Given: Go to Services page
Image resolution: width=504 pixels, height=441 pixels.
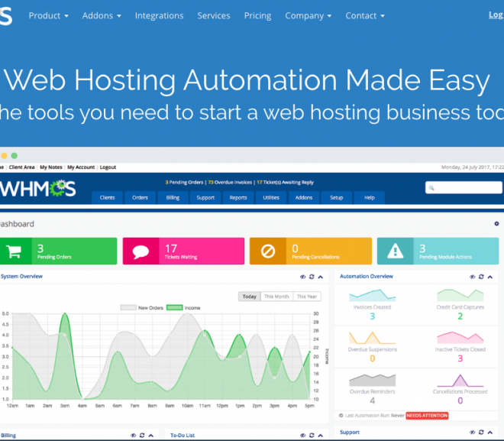Looking at the screenshot, I should 214,16.
